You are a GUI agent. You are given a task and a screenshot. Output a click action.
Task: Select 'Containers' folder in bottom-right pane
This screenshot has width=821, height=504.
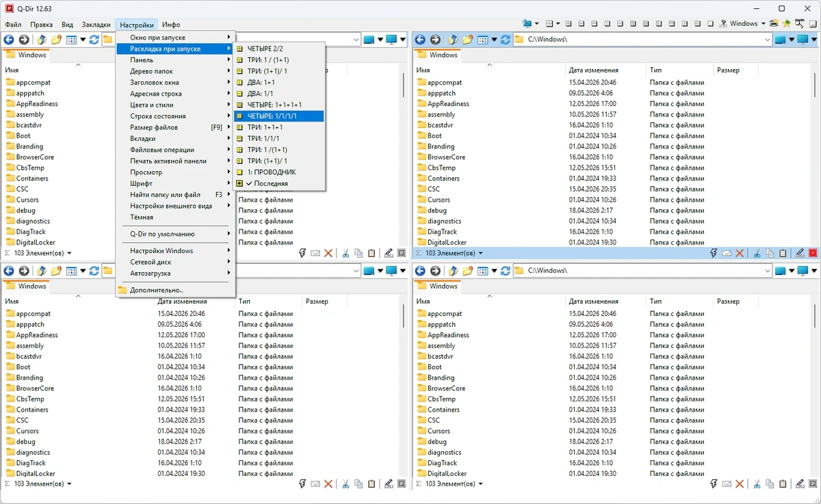pyautogui.click(x=443, y=410)
